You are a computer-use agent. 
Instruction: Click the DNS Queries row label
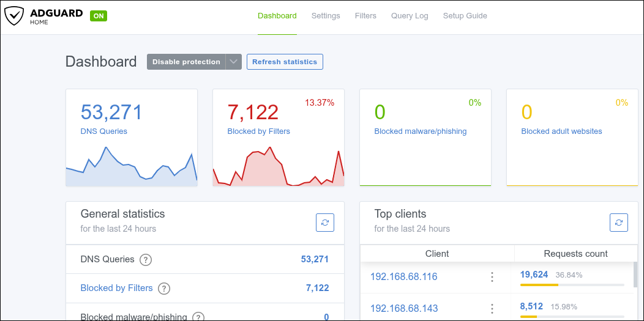click(108, 259)
